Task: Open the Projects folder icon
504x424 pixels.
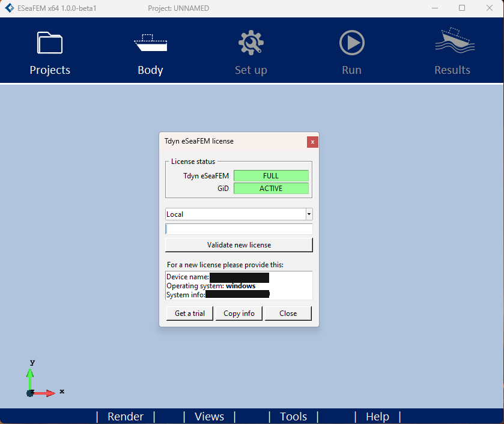Action: [x=50, y=43]
